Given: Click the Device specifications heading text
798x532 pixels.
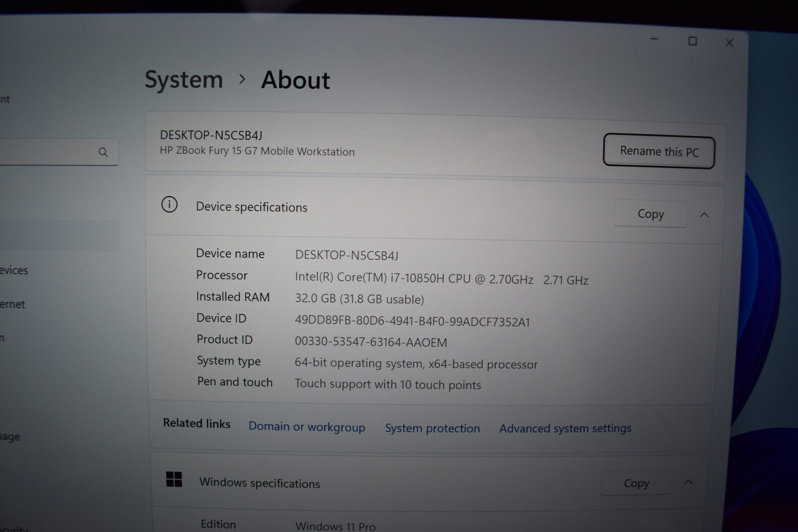Looking at the screenshot, I should click(x=252, y=207).
